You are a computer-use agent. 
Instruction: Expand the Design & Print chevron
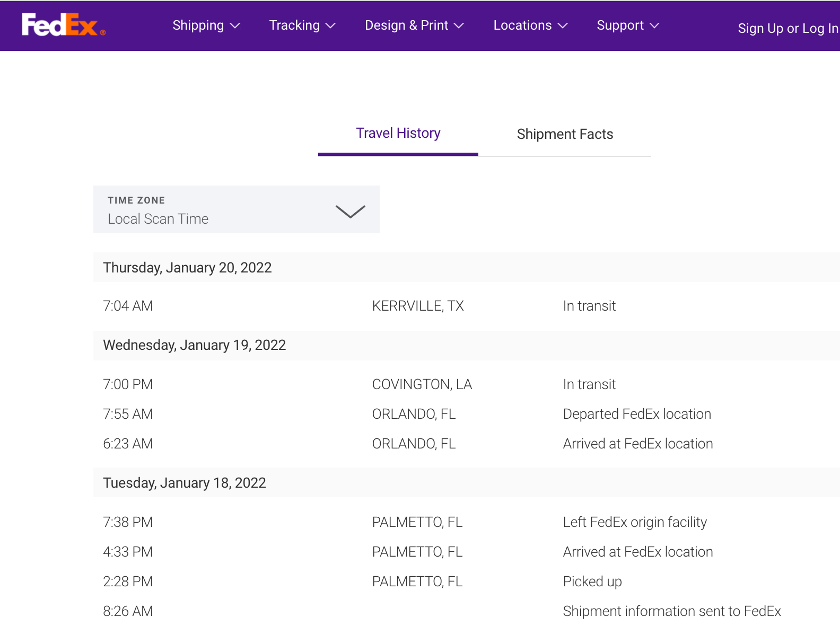point(459,26)
